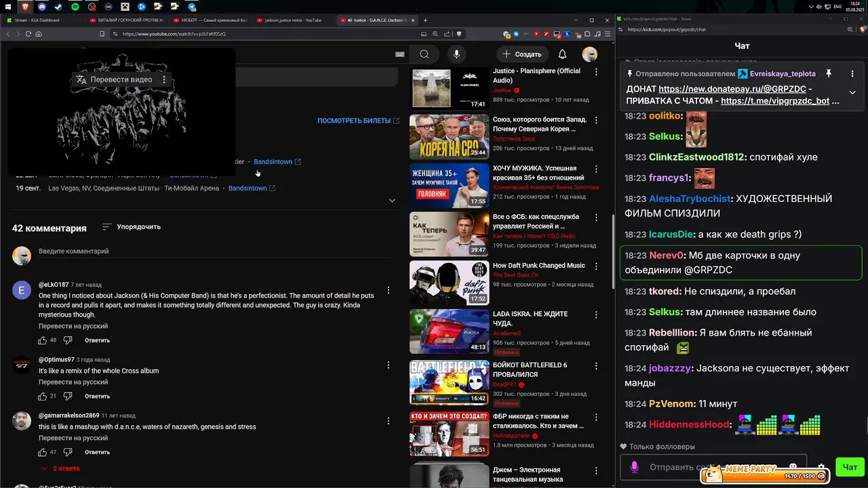This screenshot has width=868, height=488.
Task: Open a new browser tab with plus
Action: pos(425,20)
